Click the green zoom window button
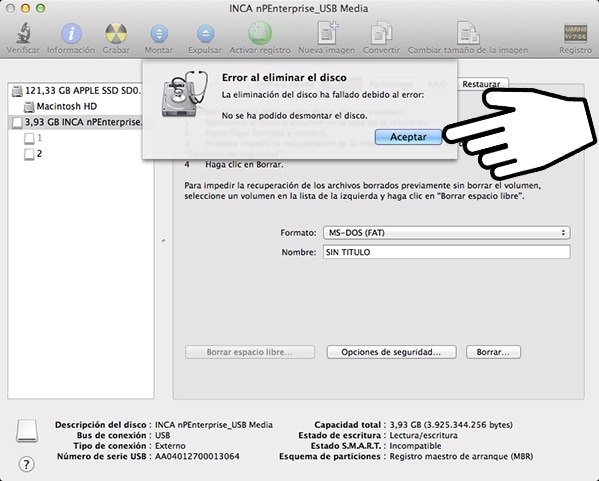The width and height of the screenshot is (599, 481). pos(40,8)
